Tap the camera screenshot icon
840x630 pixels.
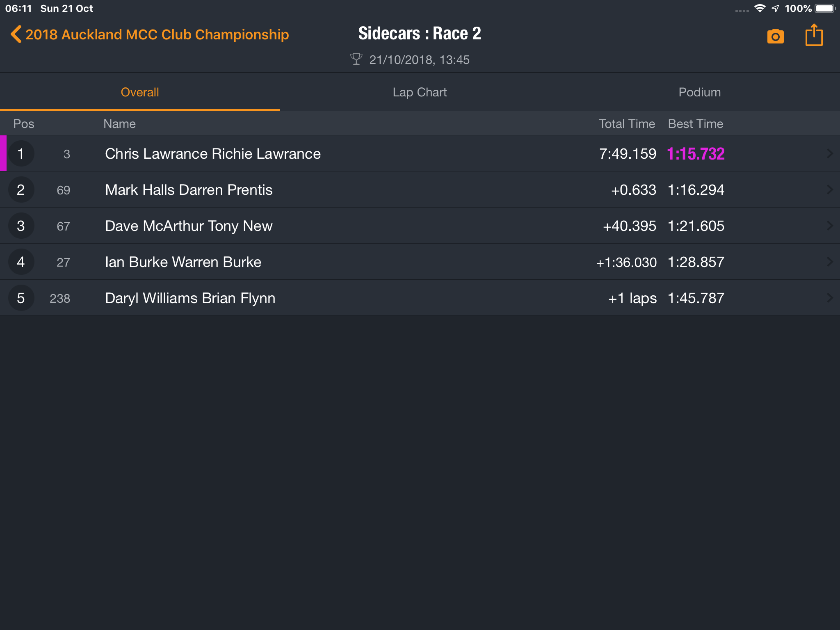[x=775, y=36]
